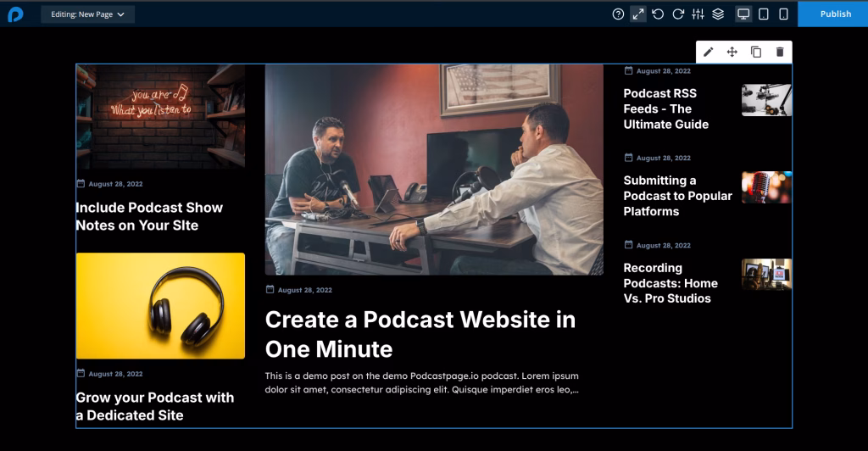Switch to desktop preview mode
The width and height of the screenshot is (868, 451).
click(x=743, y=14)
